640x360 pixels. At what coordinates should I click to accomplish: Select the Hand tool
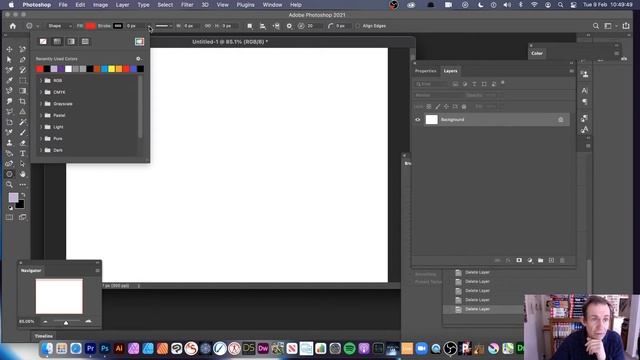click(x=22, y=174)
